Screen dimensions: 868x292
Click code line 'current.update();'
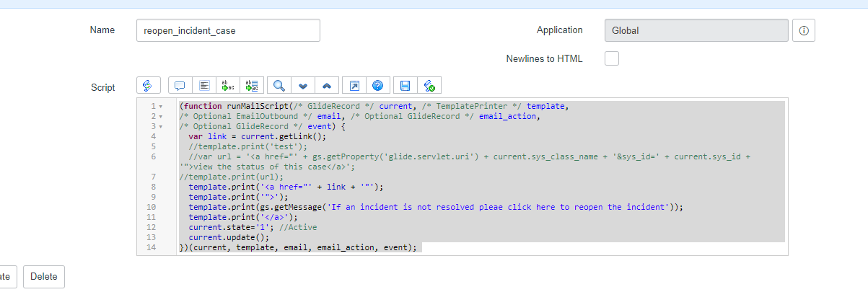coord(229,237)
